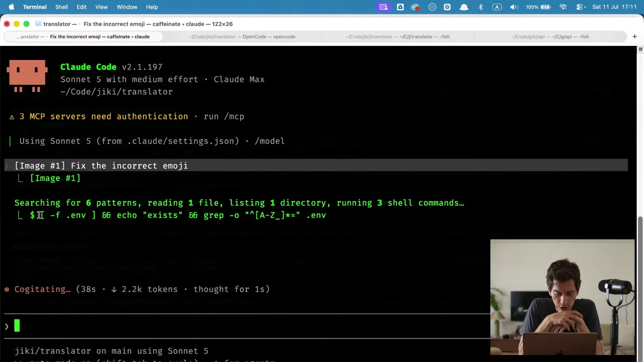Click the shell command checking .env
The width and height of the screenshot is (644, 362).
tap(178, 215)
